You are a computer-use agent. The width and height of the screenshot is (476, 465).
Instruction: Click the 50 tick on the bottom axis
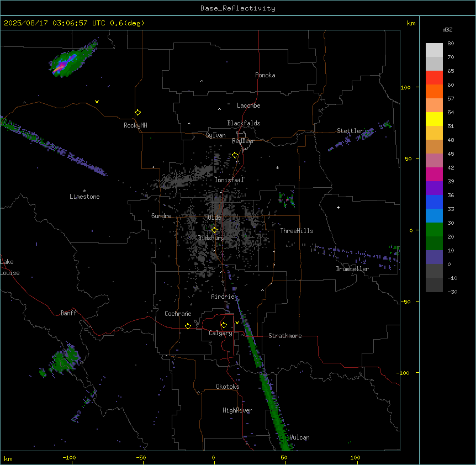pyautogui.click(x=284, y=457)
